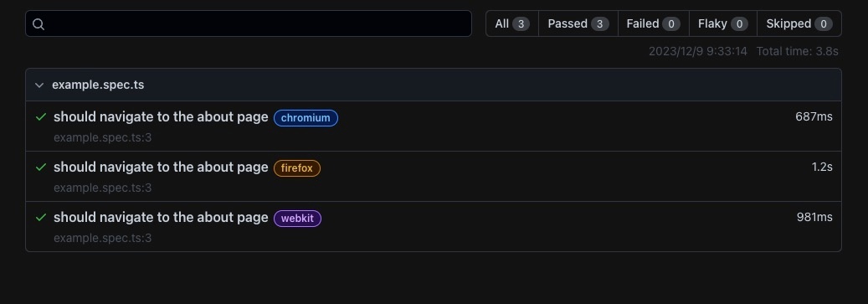
Task: Select the chromium project badge
Action: click(306, 118)
